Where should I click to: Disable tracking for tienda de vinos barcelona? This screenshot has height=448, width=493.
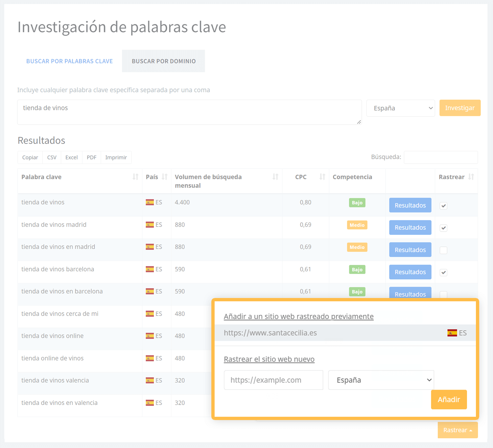(x=443, y=272)
